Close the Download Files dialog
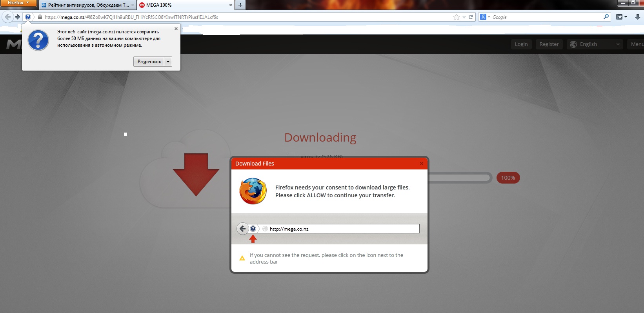The width and height of the screenshot is (644, 313). click(x=422, y=164)
